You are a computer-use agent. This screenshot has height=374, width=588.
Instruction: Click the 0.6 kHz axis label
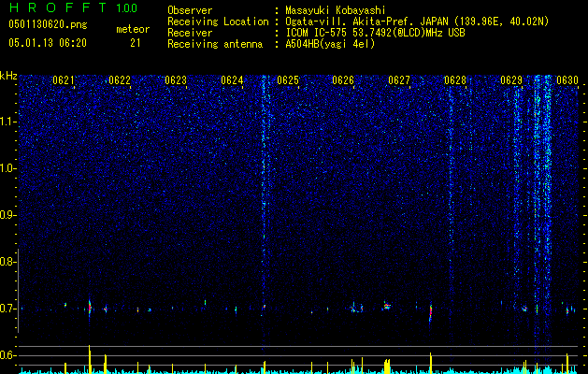tap(7, 355)
